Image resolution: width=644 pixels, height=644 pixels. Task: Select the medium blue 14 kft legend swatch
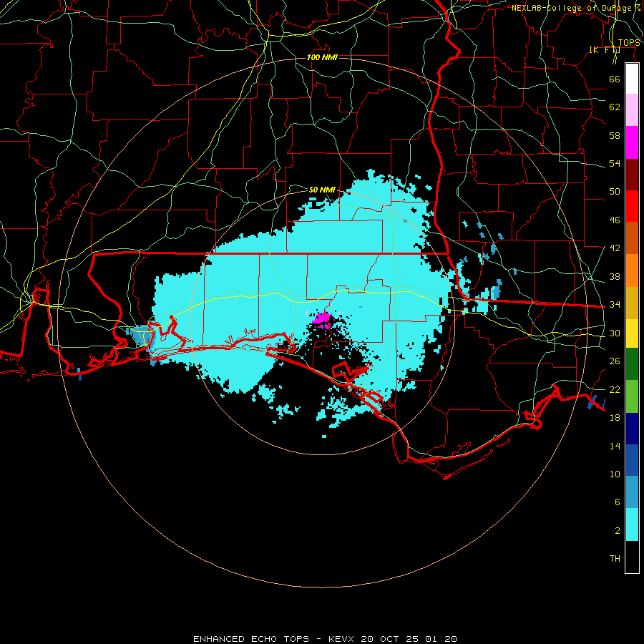tap(632, 460)
